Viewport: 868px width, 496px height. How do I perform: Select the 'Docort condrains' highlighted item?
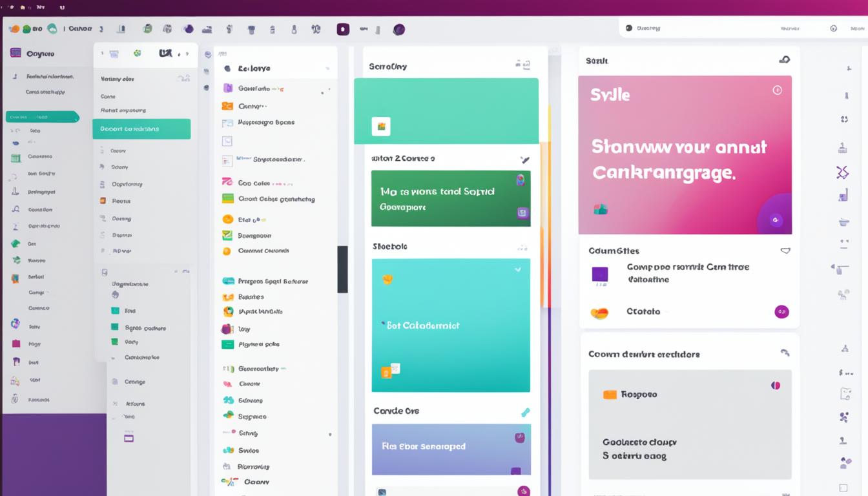(x=141, y=129)
